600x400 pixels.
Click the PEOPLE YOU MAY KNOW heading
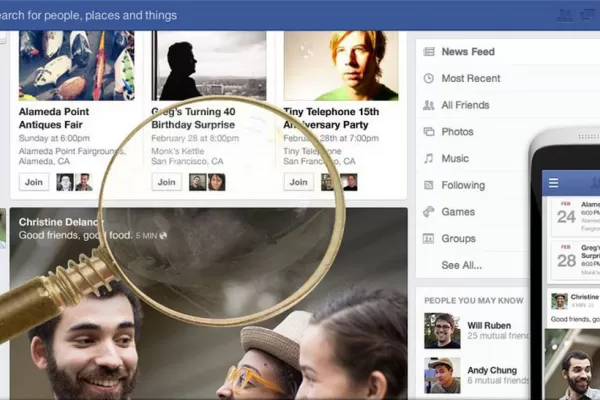click(474, 301)
